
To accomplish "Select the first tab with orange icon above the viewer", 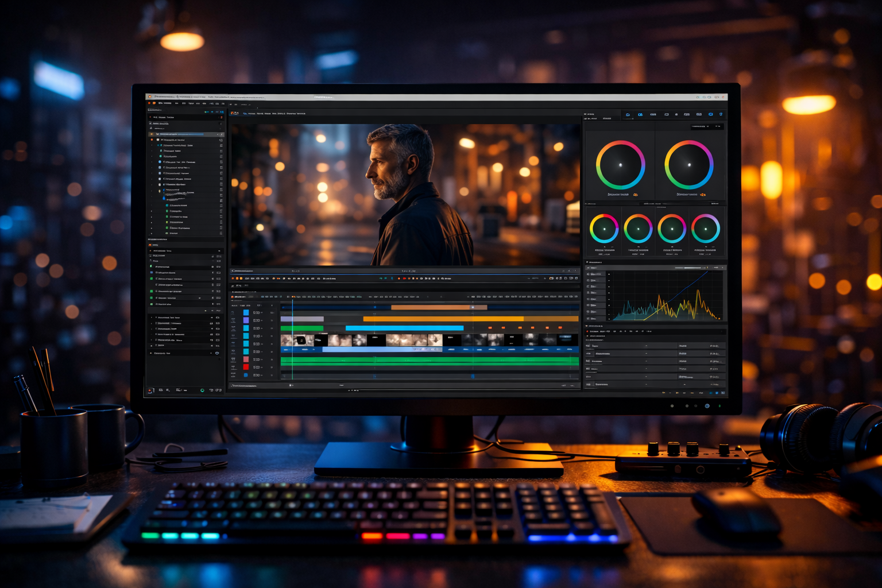I will 234,114.
